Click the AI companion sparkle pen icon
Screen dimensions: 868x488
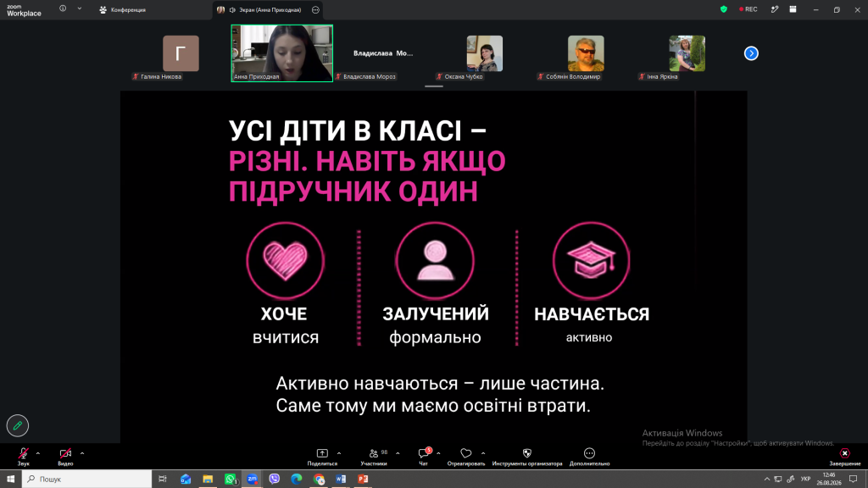point(775,9)
